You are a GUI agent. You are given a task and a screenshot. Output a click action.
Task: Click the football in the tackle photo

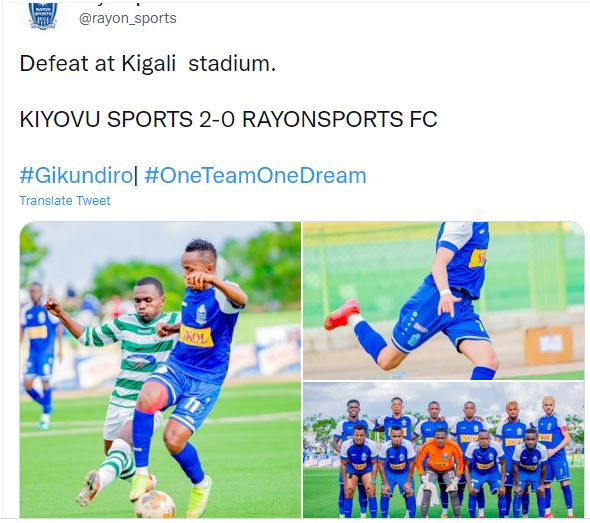click(155, 505)
